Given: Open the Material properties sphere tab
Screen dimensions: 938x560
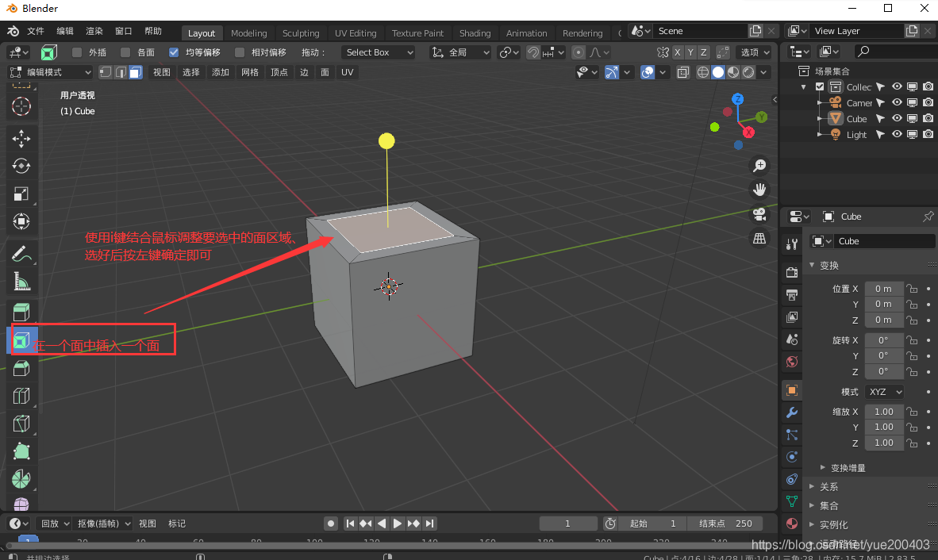Looking at the screenshot, I should tap(792, 524).
